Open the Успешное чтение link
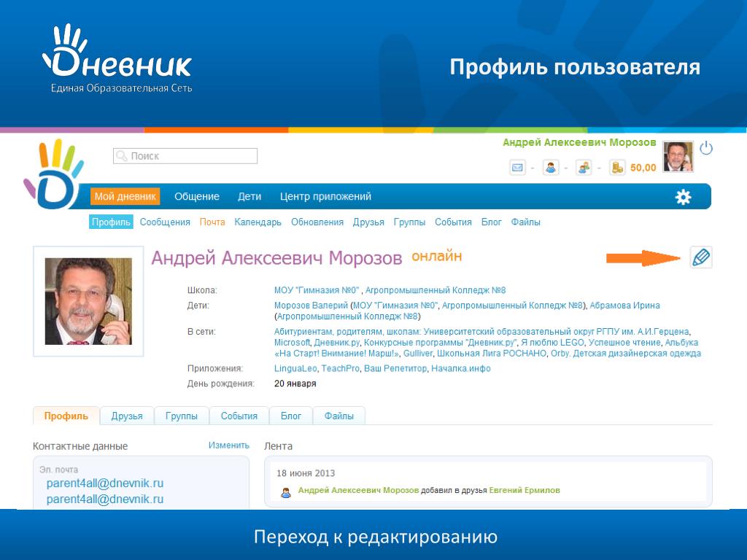The image size is (747, 560). [x=624, y=343]
